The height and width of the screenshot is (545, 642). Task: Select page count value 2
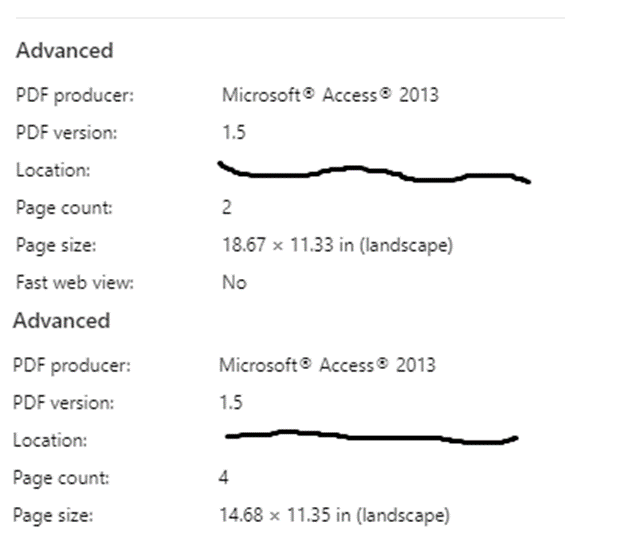tap(227, 207)
